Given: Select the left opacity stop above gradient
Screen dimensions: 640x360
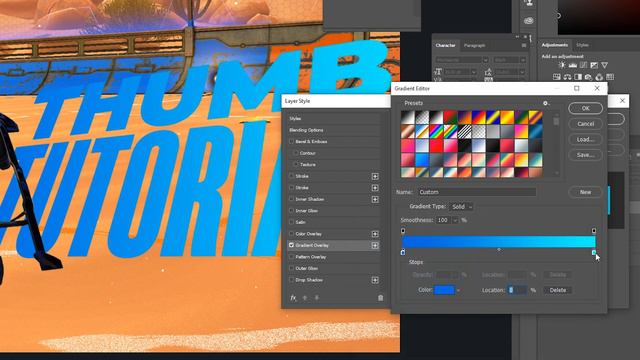Looking at the screenshot, I should tap(403, 231).
